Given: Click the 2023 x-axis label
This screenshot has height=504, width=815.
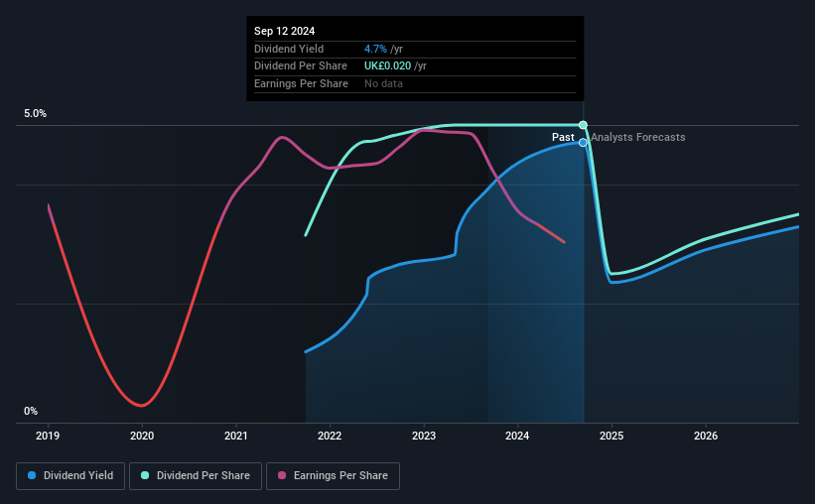Looking at the screenshot, I should (x=424, y=436).
